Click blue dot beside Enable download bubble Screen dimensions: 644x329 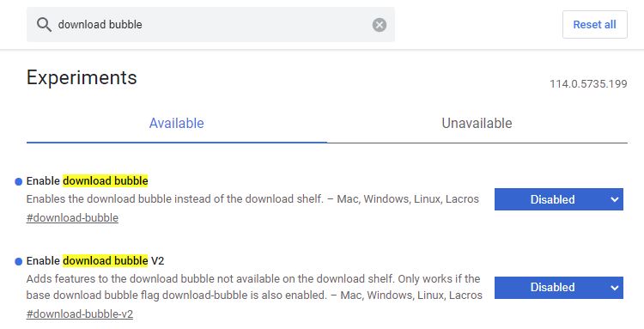tap(19, 181)
